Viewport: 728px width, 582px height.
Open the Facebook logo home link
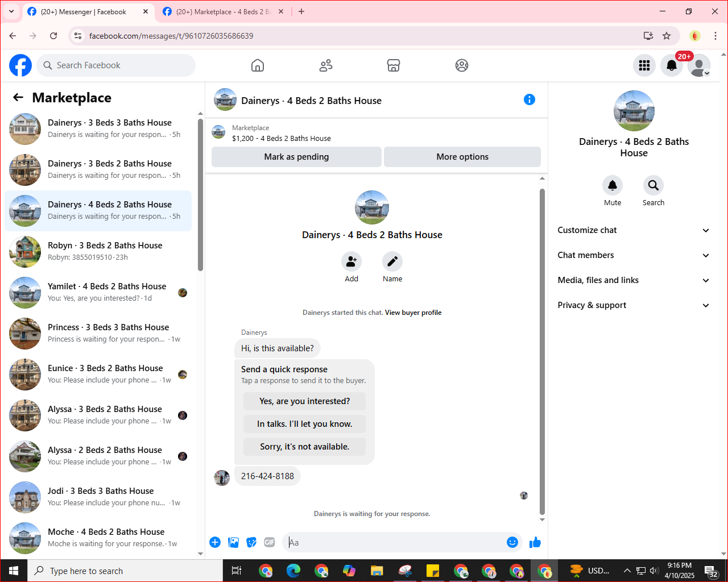(20, 65)
